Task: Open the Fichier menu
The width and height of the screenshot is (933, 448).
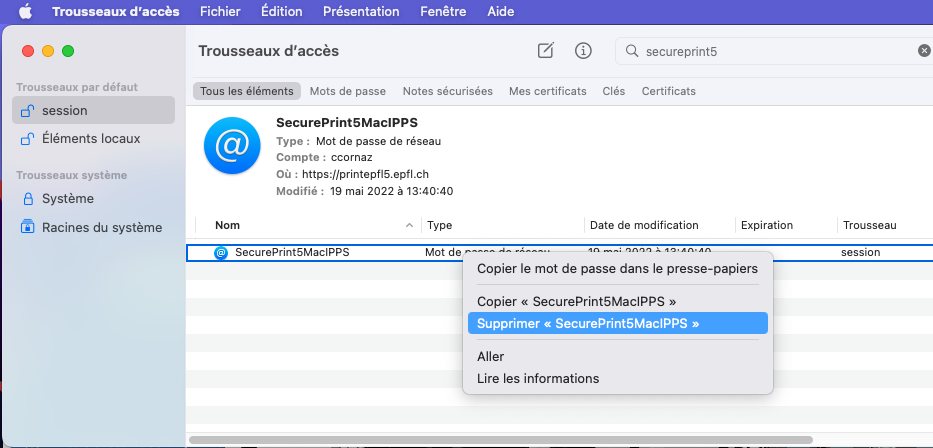Action: coord(220,11)
